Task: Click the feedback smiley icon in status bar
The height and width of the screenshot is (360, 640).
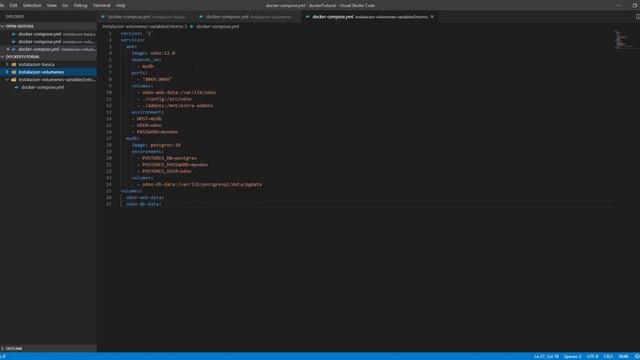Action: click(637, 356)
